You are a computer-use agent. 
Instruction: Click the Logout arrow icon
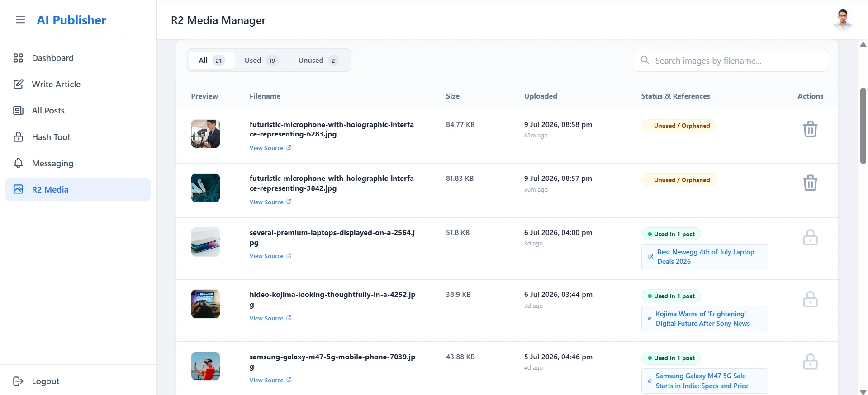point(18,381)
